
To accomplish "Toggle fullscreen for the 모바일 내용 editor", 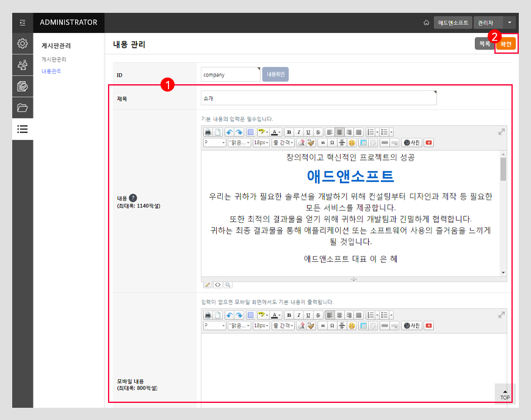I will tap(501, 314).
